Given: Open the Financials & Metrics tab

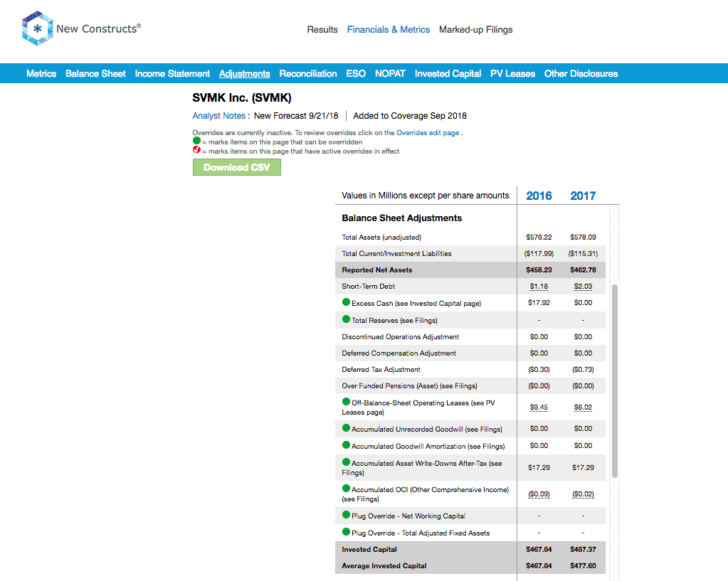Looking at the screenshot, I should (388, 30).
